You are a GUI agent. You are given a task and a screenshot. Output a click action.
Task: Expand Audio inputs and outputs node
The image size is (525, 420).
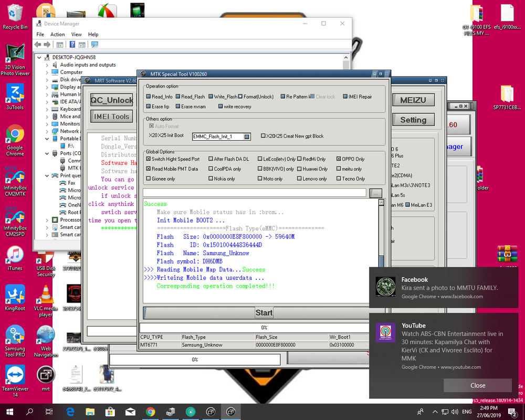click(x=47, y=65)
